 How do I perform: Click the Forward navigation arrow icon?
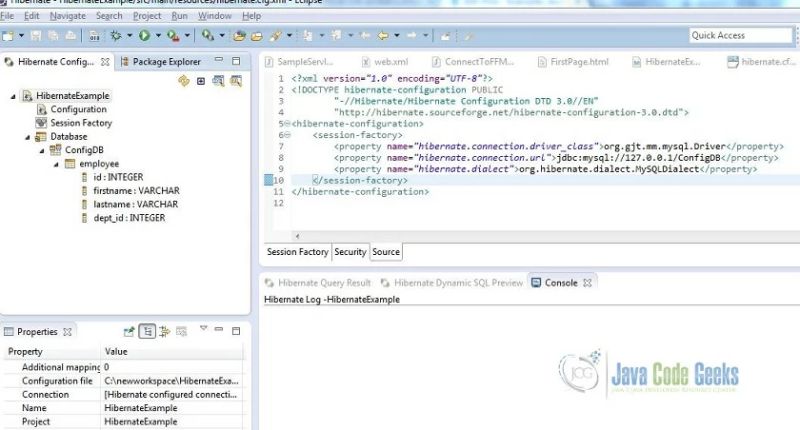[x=411, y=36]
